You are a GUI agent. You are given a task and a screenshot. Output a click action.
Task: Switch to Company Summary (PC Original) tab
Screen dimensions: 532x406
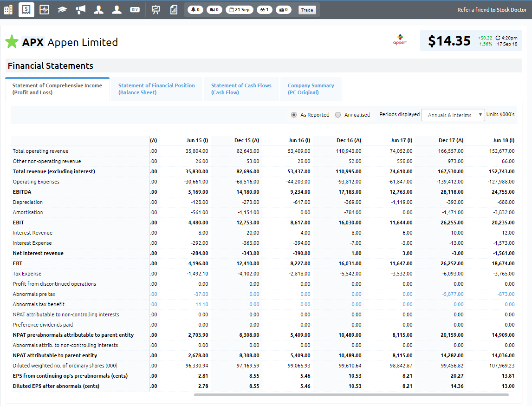click(x=311, y=89)
